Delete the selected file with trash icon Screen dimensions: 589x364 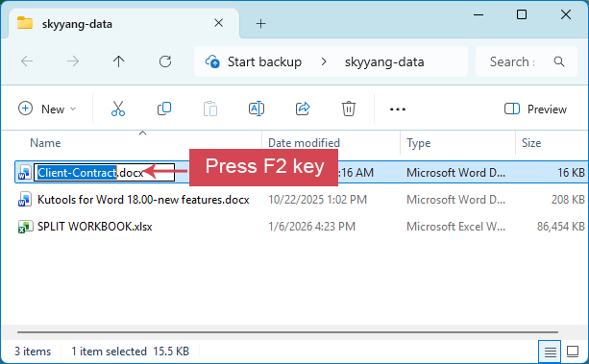click(x=349, y=109)
